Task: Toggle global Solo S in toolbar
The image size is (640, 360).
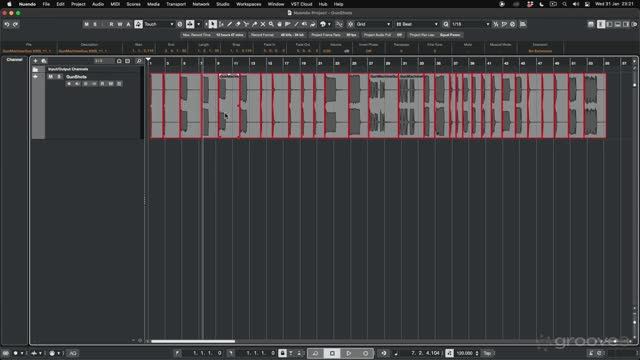Action: [x=95, y=24]
